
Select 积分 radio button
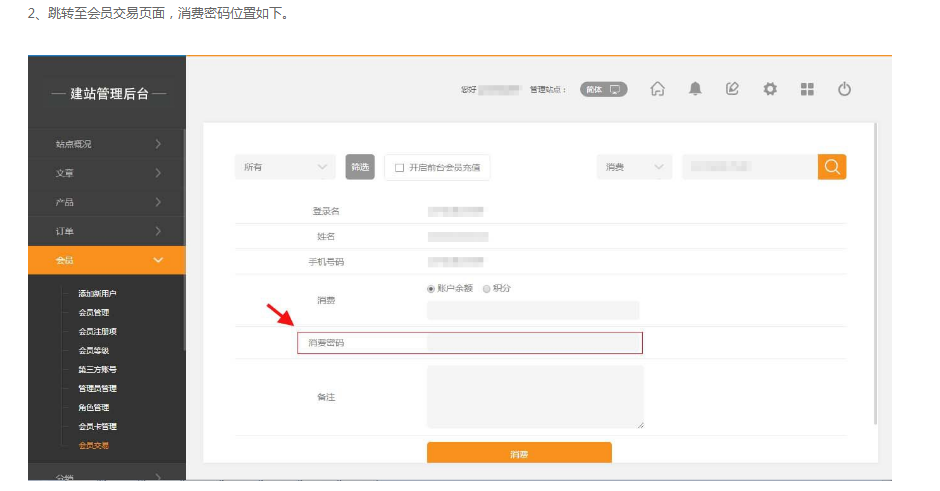coord(487,288)
